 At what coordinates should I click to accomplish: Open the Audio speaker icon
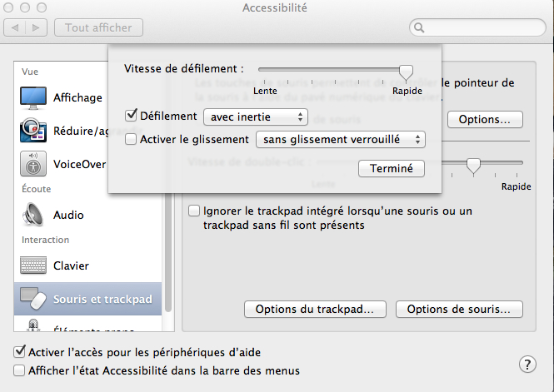(x=33, y=215)
